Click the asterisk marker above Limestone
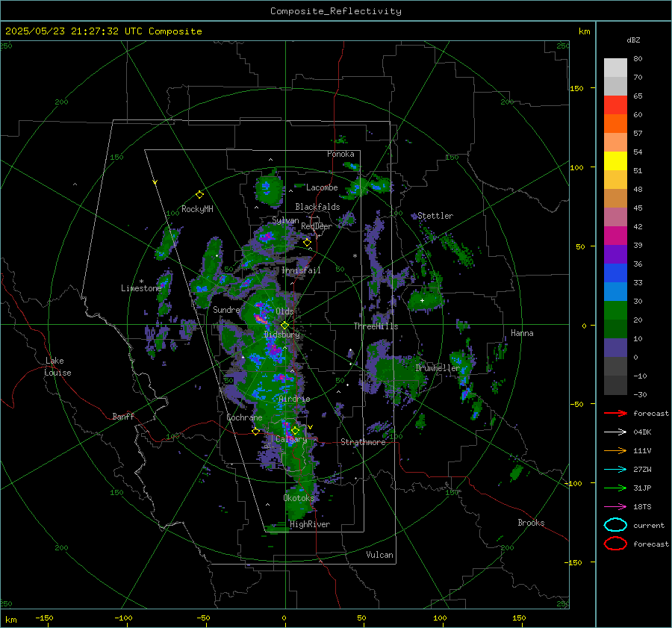 [141, 282]
